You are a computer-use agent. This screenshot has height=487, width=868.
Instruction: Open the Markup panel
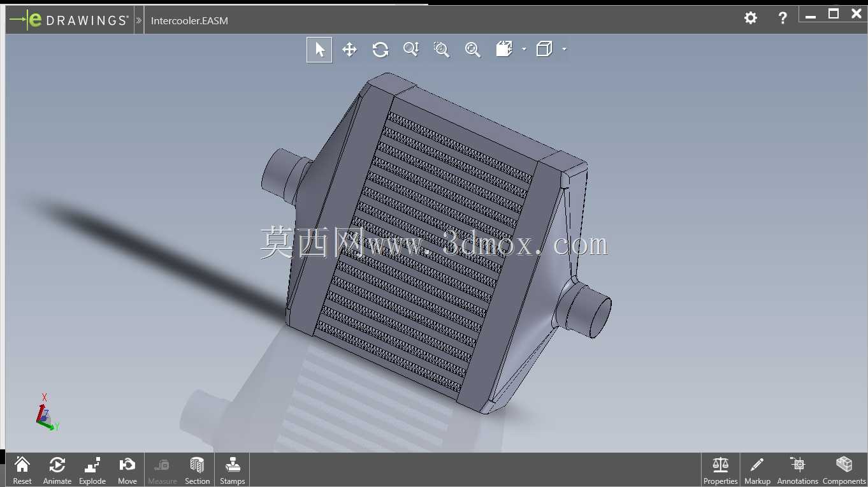pyautogui.click(x=757, y=470)
